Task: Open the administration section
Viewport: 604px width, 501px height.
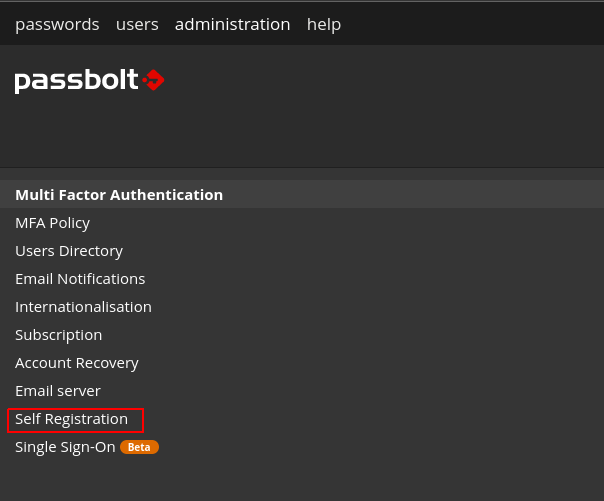Action: pyautogui.click(x=232, y=25)
